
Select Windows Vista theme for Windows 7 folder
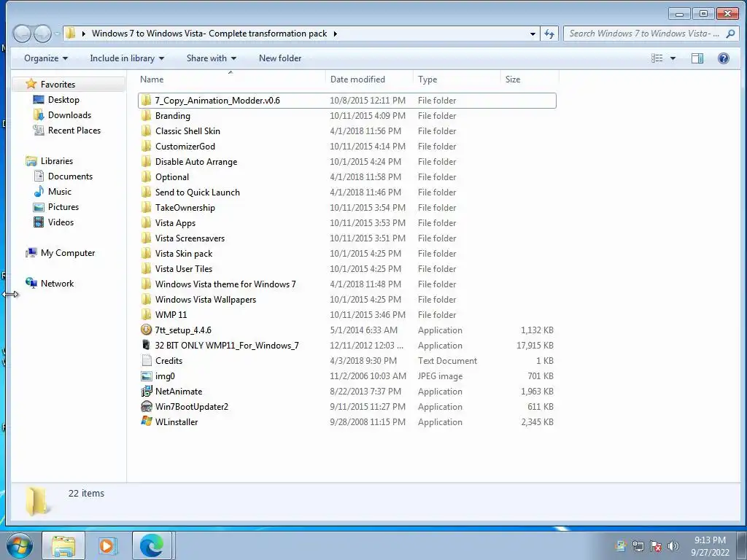(347, 284)
